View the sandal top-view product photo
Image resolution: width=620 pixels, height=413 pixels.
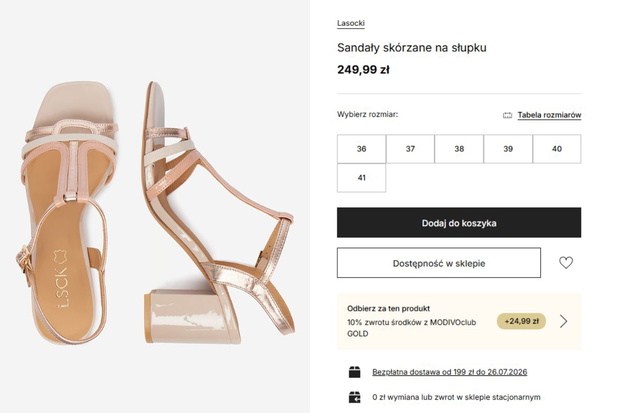[67, 214]
